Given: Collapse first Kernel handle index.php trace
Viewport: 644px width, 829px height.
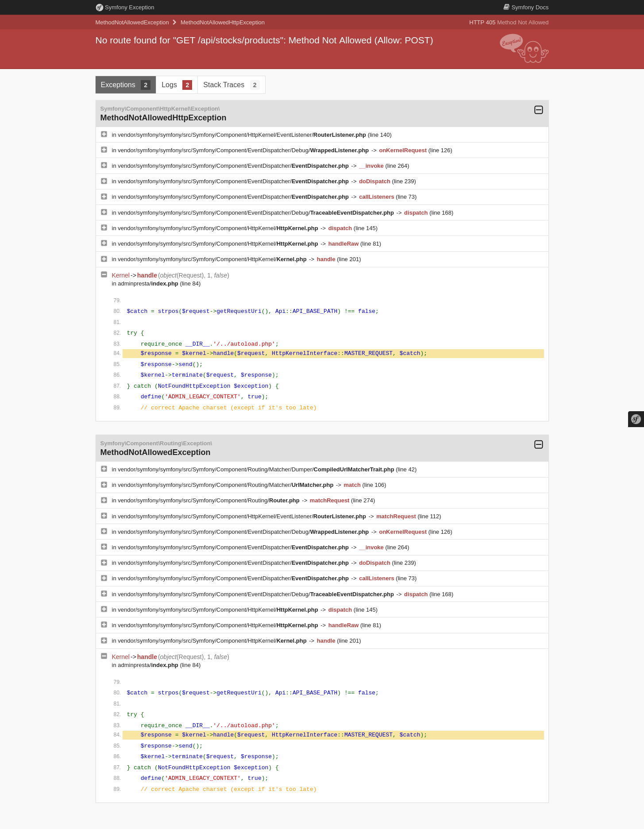Looking at the screenshot, I should [104, 274].
